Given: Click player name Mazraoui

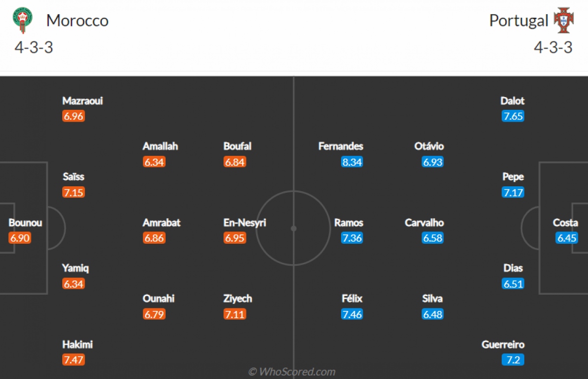Looking at the screenshot, I should click(83, 101).
